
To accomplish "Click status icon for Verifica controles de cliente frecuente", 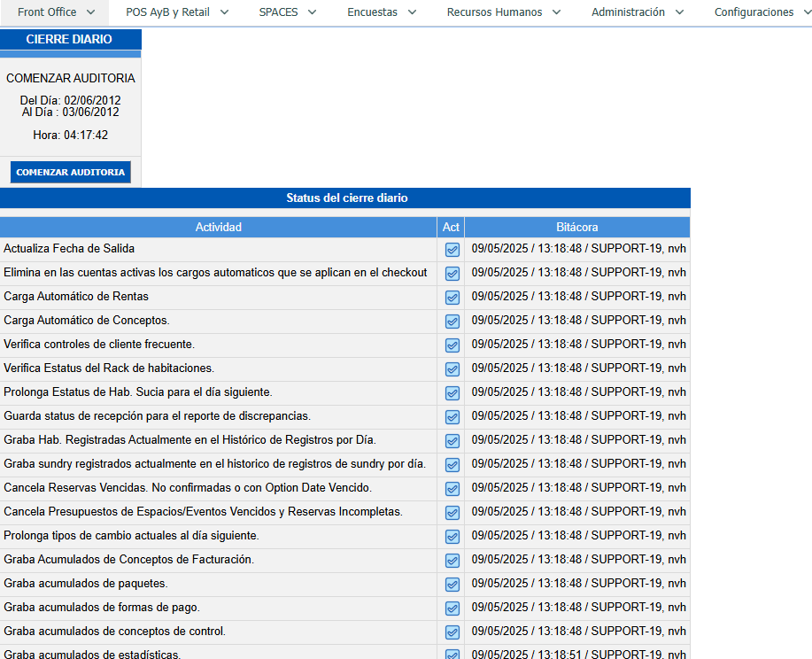I will [x=452, y=345].
